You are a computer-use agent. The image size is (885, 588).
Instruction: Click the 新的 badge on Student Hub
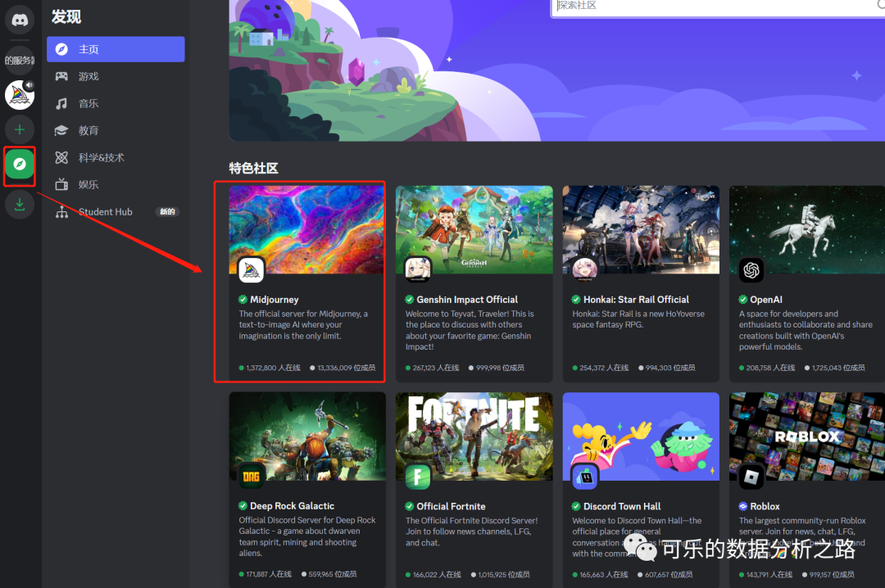[x=167, y=211]
